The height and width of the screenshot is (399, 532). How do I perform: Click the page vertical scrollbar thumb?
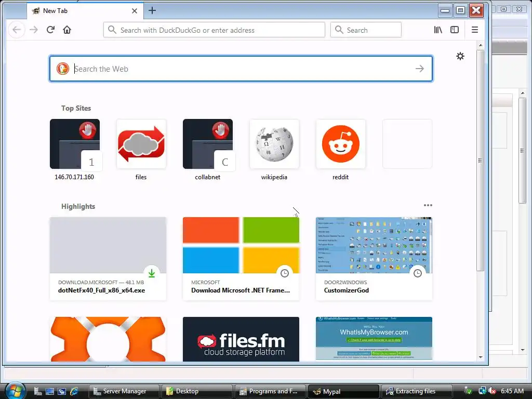point(480,160)
